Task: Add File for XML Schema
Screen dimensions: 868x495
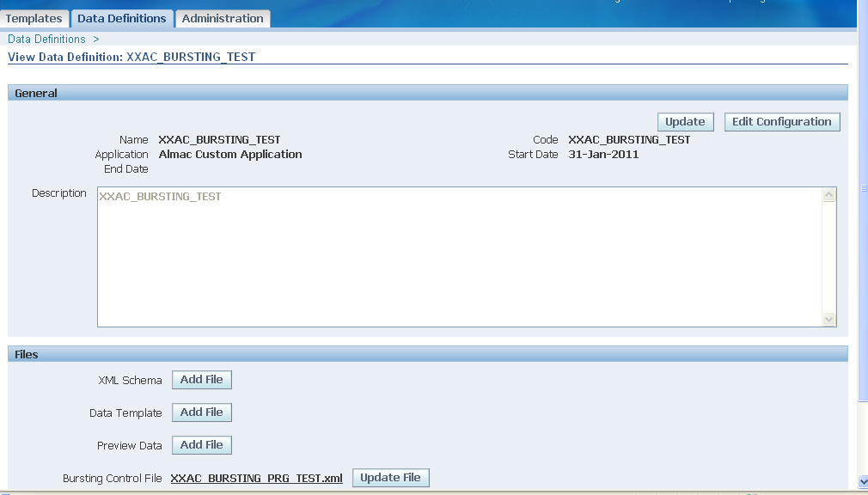Action: click(201, 380)
